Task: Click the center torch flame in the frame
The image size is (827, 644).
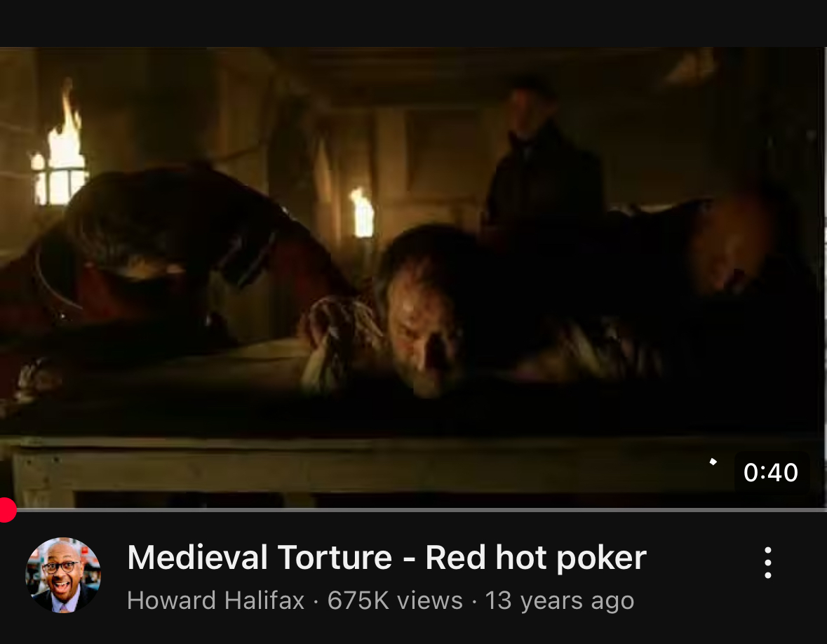Action: [363, 212]
